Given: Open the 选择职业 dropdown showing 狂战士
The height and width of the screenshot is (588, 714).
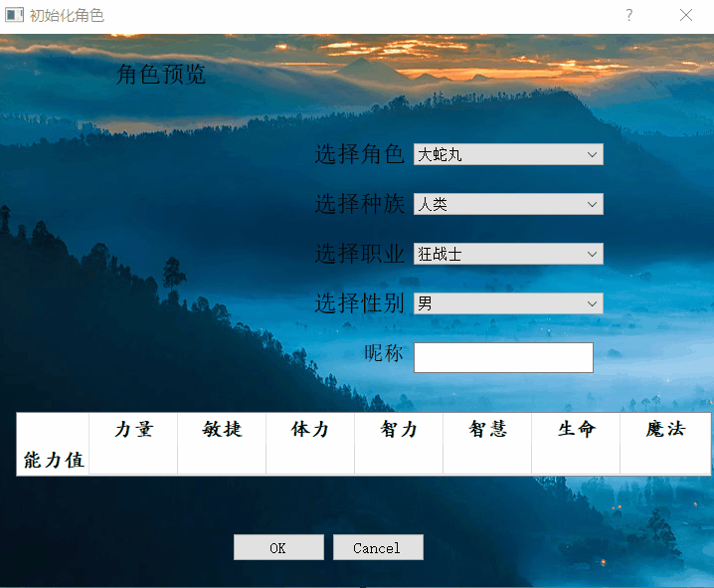Looking at the screenshot, I should point(508,254).
